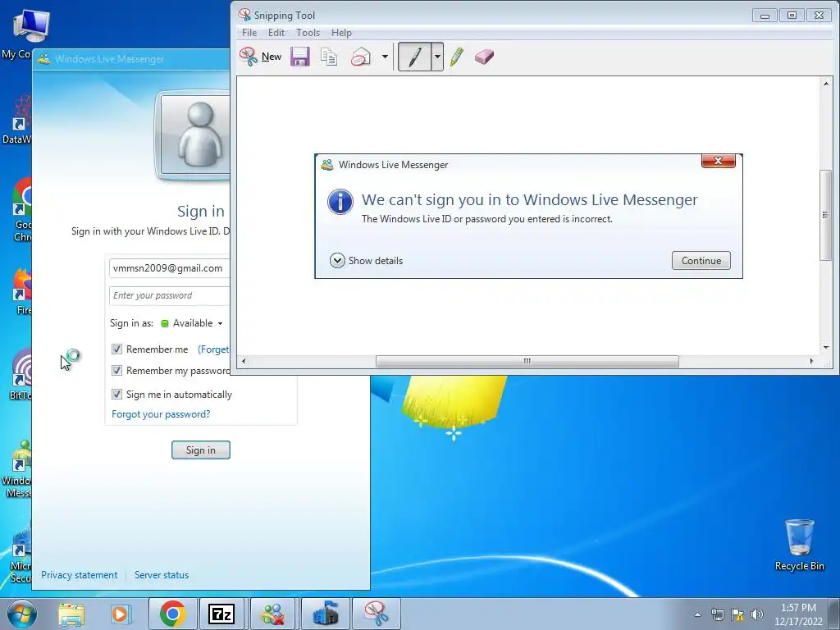840x630 pixels.
Task: Click the scroll right arrow in Snipping Tool
Action: (x=811, y=361)
